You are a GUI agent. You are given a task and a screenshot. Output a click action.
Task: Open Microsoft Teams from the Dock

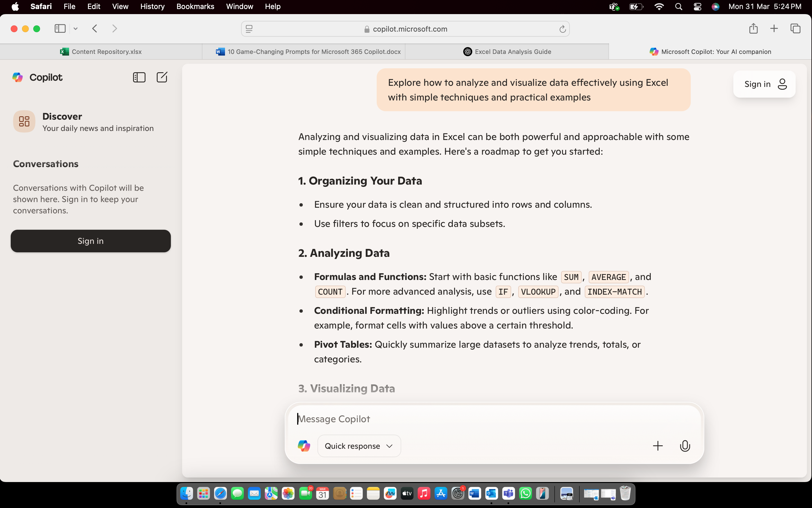508,494
